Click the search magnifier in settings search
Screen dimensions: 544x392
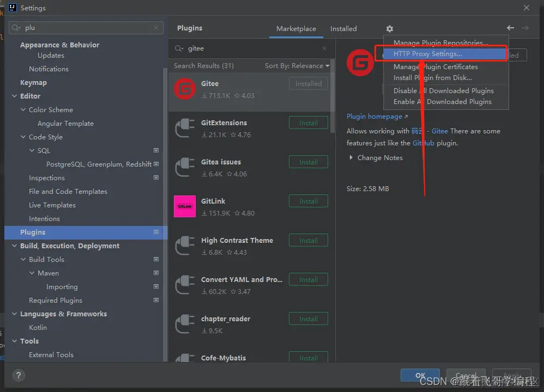tap(16, 28)
